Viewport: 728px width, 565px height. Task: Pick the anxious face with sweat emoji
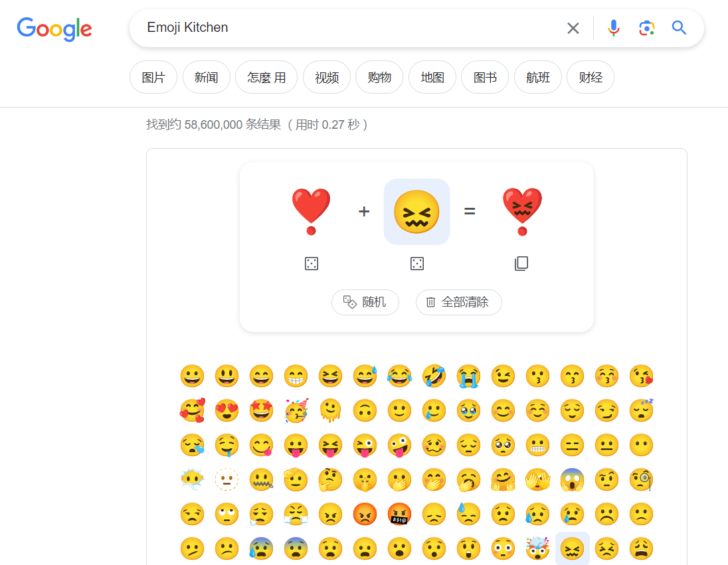(x=262, y=549)
